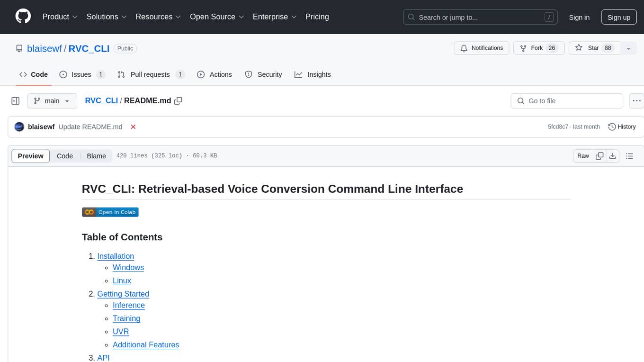This screenshot has width=644, height=362.
Task: Select the Code view
Action: tap(65, 156)
